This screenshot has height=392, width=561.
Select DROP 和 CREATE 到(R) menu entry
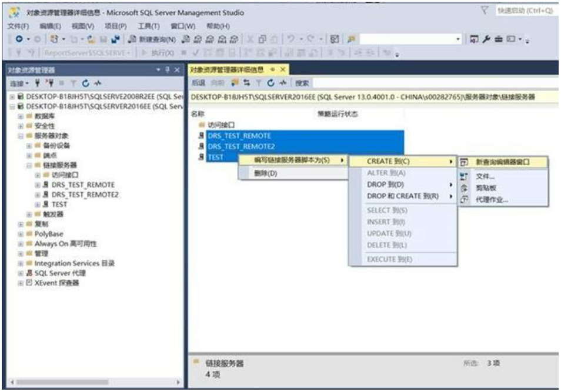(402, 196)
